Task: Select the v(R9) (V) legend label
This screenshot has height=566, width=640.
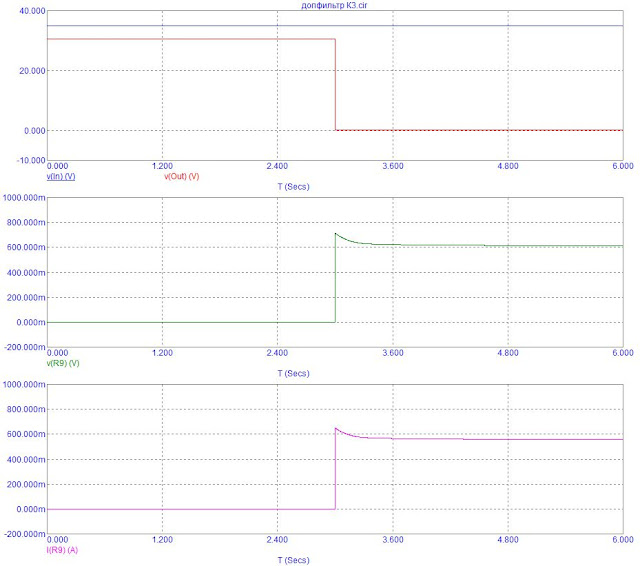Action: [x=63, y=363]
